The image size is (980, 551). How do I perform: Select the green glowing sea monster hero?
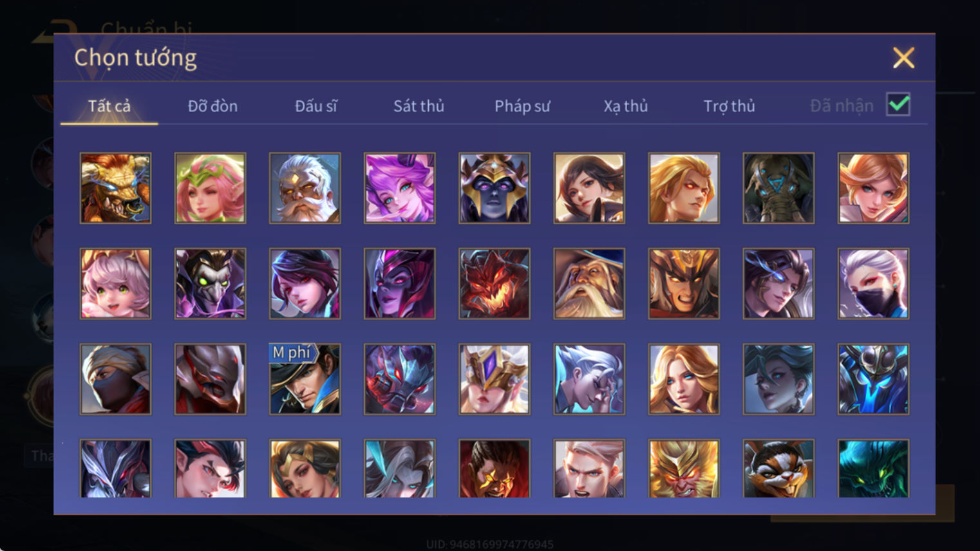tap(873, 469)
